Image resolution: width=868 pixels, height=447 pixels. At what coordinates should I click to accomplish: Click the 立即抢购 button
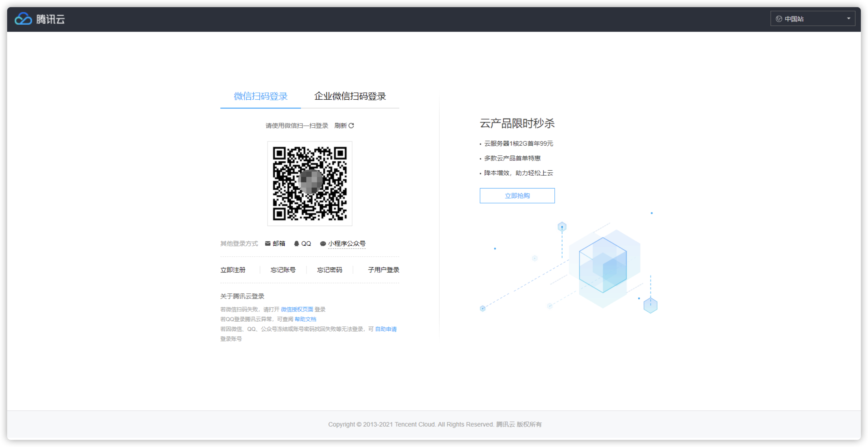517,196
